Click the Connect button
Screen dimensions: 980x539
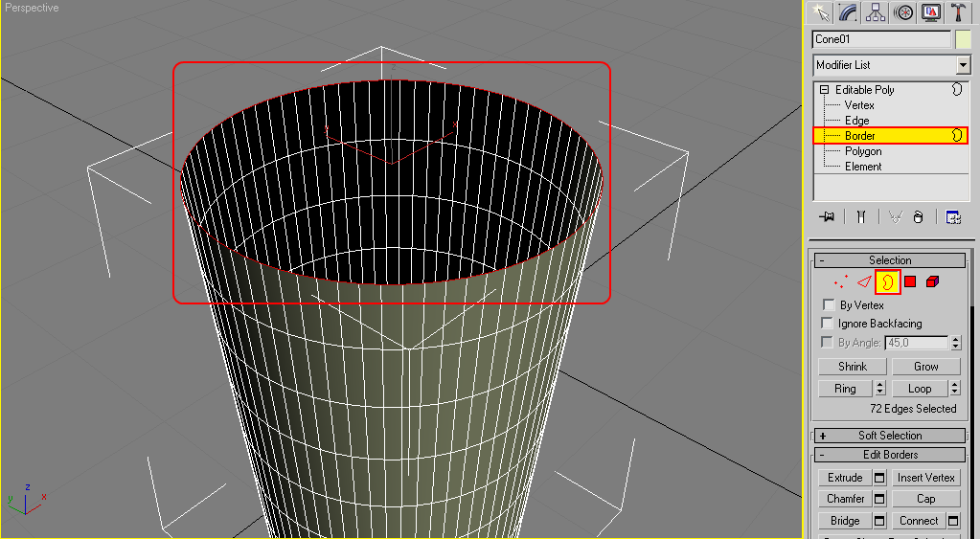(x=919, y=521)
